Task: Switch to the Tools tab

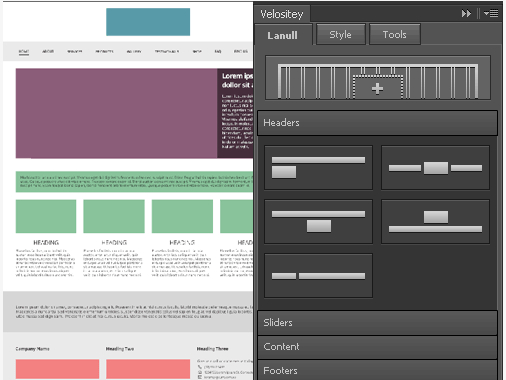Action: pos(395,34)
